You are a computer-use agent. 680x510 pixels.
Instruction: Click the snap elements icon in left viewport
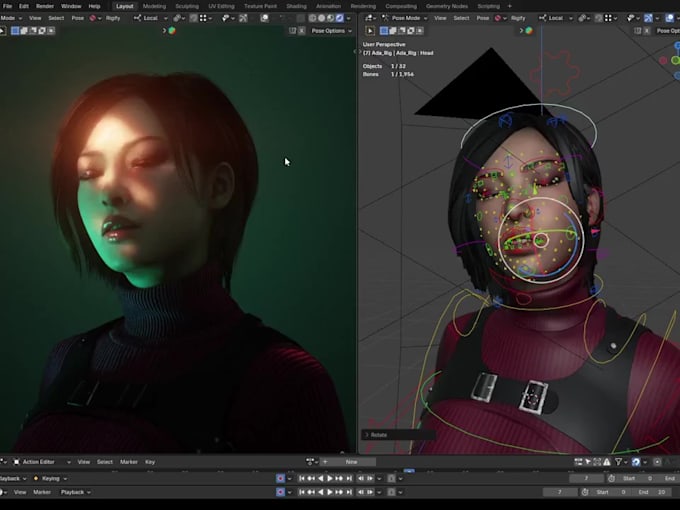203,18
